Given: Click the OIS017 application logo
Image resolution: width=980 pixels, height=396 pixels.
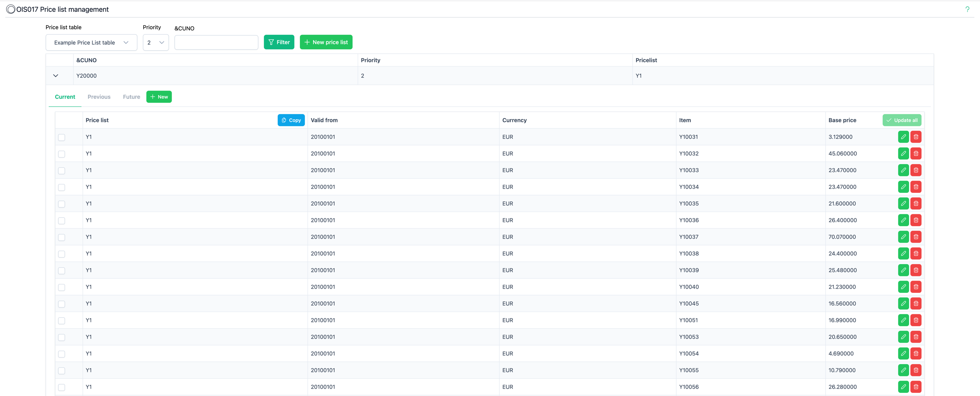Looking at the screenshot, I should (10, 9).
